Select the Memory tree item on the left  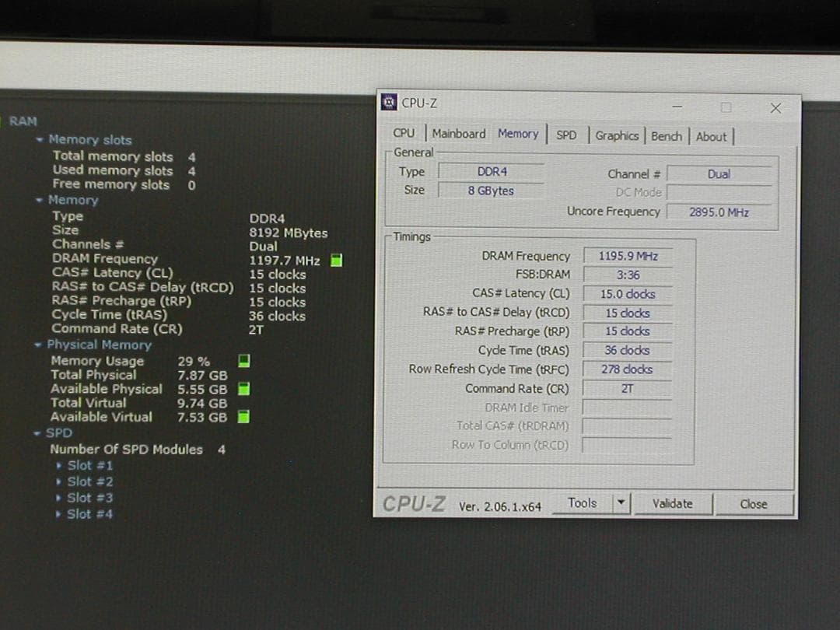[72, 200]
